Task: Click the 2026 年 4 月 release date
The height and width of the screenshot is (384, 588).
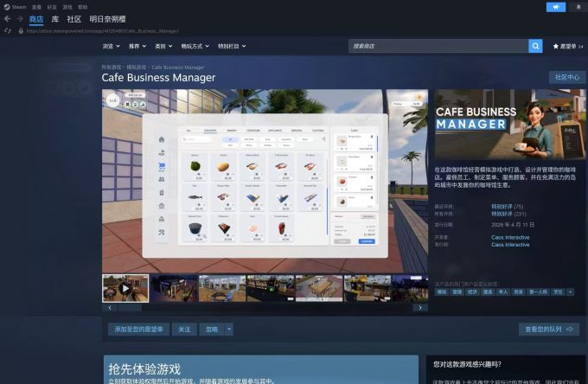Action: tap(513, 225)
